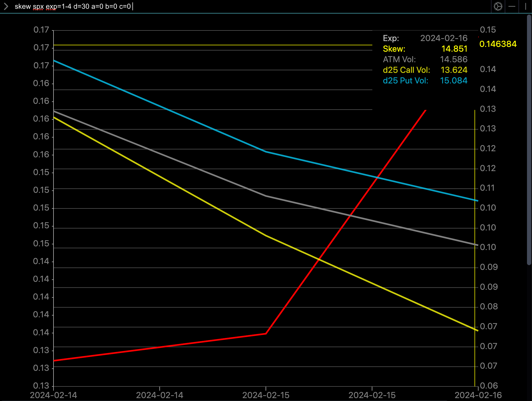Viewport: 532px width, 401px height.
Task: Focus the skew spx command input
Action: pyautogui.click(x=73, y=6)
